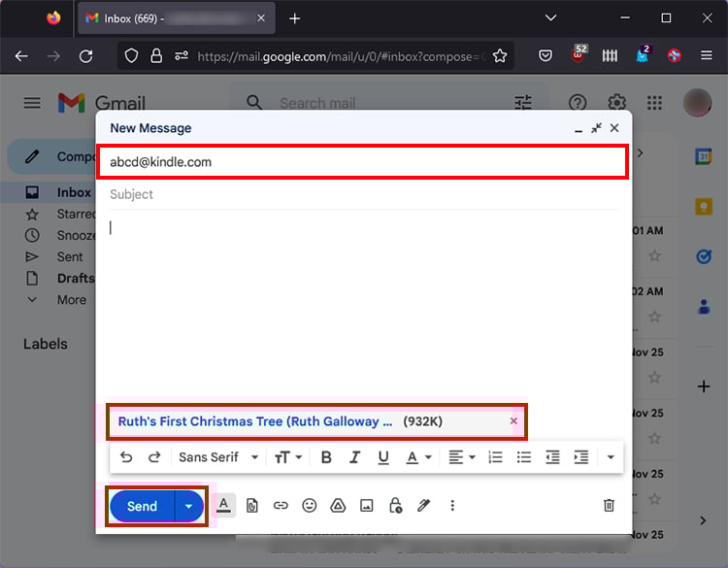Toggle confidential mode lock icon
Viewport: 728px width, 568px height.
(x=395, y=505)
